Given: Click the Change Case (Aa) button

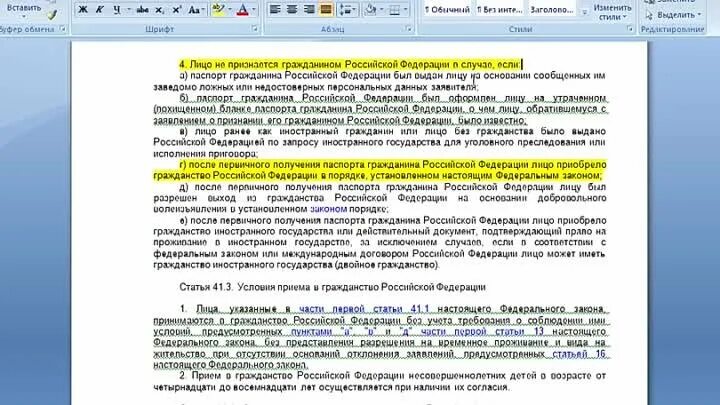Looking at the screenshot, I should click(196, 9).
